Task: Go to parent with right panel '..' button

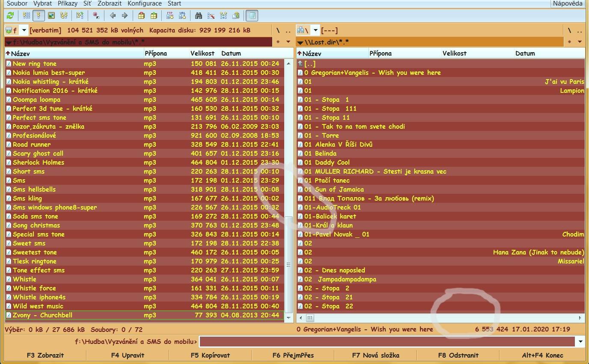Action: pos(580,31)
